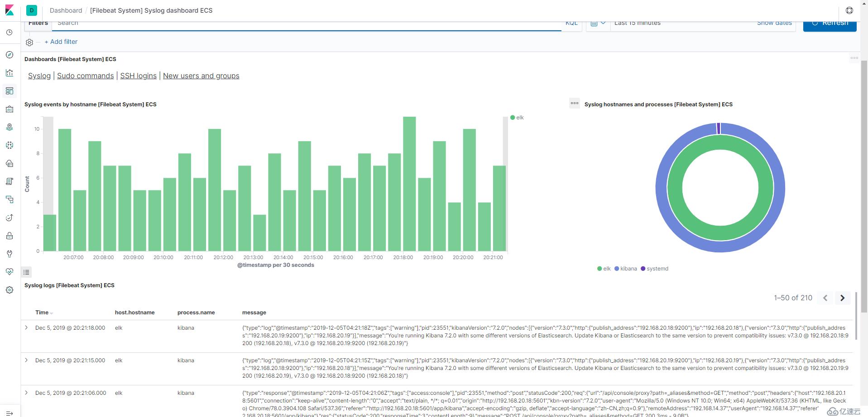The width and height of the screenshot is (868, 417).
Task: Open the Default space avatar D
Action: [x=32, y=10]
